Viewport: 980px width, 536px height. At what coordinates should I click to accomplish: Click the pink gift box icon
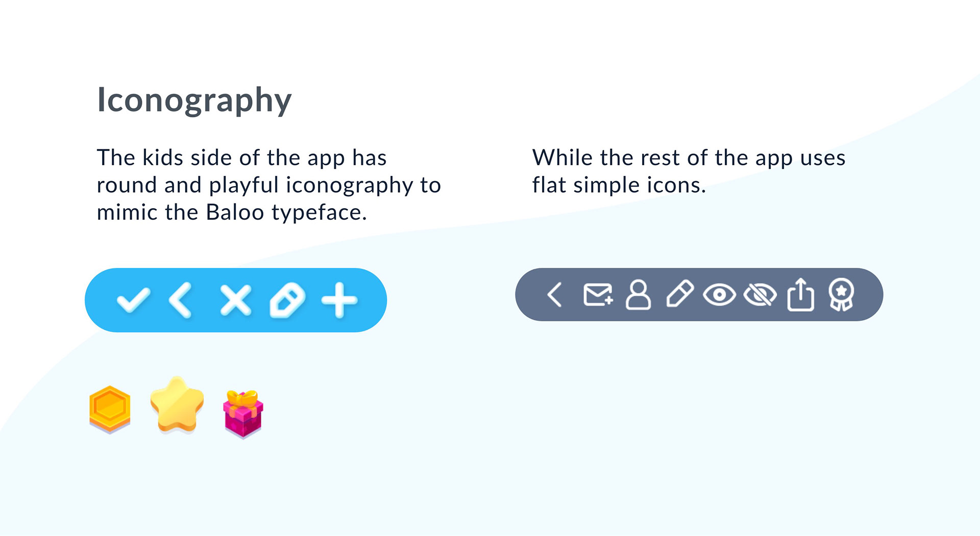pos(243,414)
